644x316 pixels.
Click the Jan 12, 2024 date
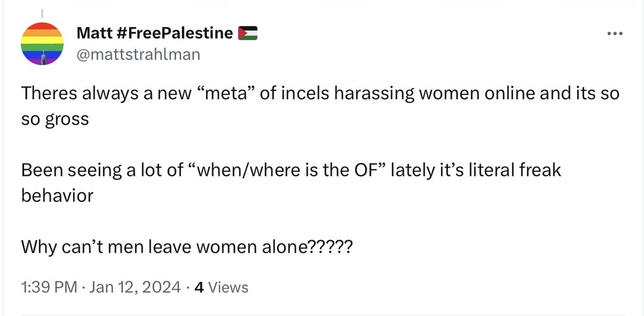135,287
